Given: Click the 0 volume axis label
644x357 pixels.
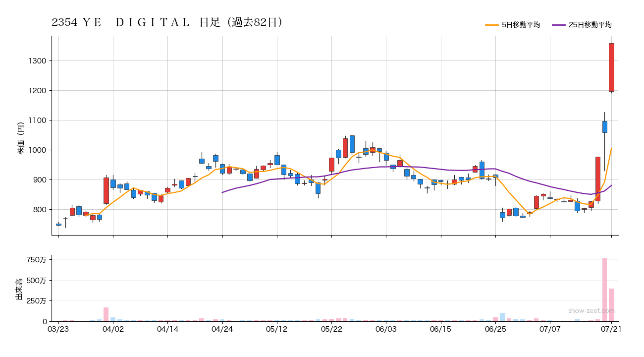Looking at the screenshot, I should pyautogui.click(x=44, y=322).
